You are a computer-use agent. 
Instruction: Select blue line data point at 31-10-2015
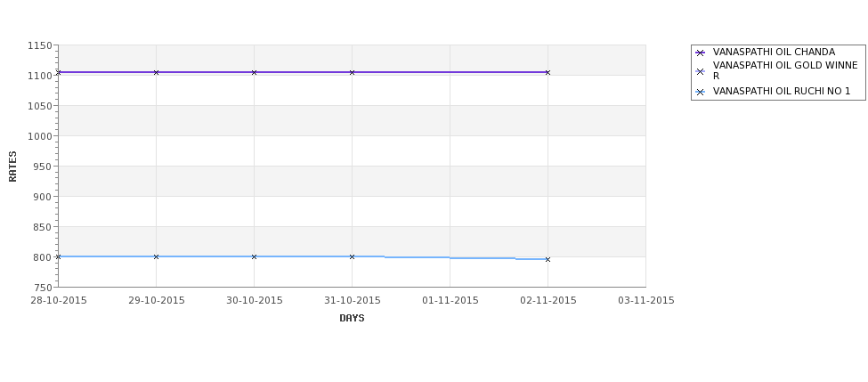(352, 256)
